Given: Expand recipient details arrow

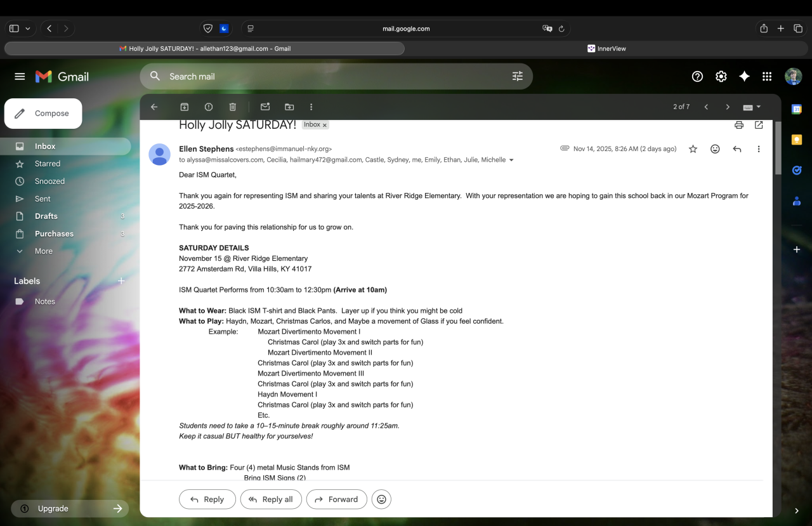Looking at the screenshot, I should coord(512,160).
